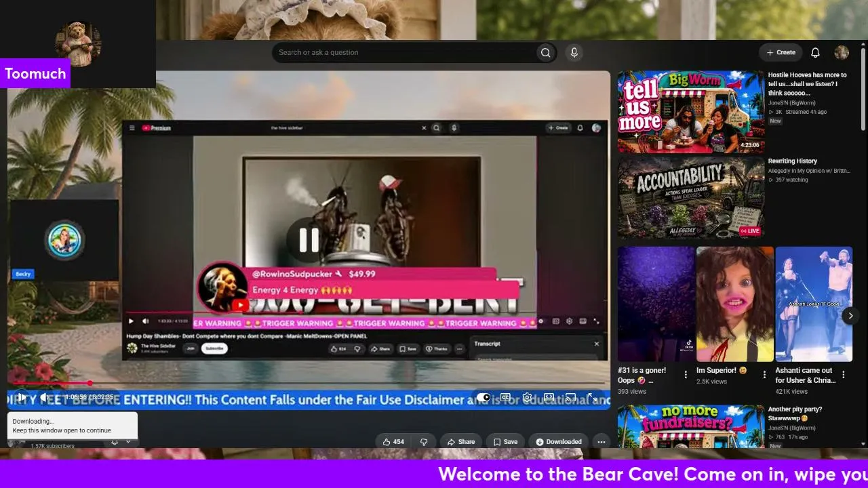The image size is (868, 488).
Task: Enter full screen on main player
Action: pos(592,398)
